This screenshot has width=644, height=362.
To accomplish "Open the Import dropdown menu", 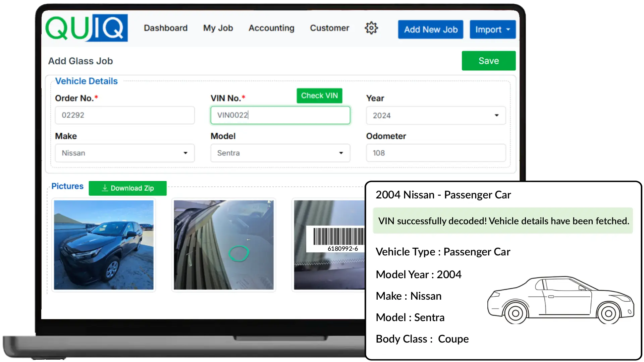I will (x=492, y=29).
